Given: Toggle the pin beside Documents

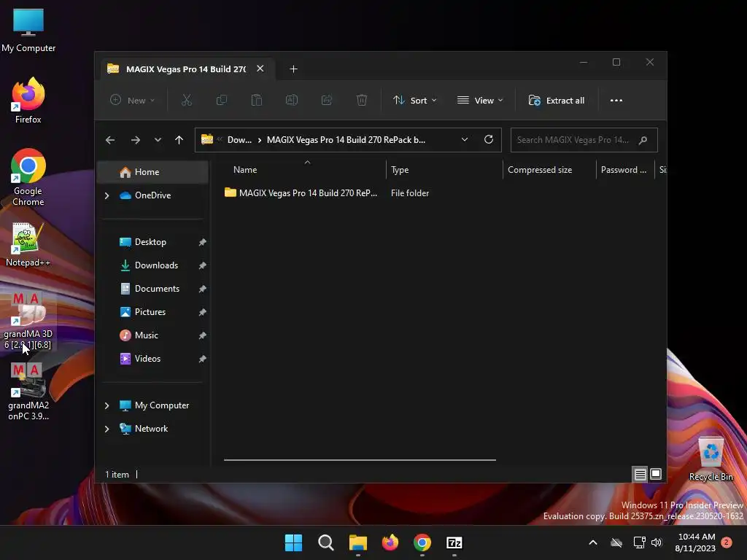Looking at the screenshot, I should [203, 289].
